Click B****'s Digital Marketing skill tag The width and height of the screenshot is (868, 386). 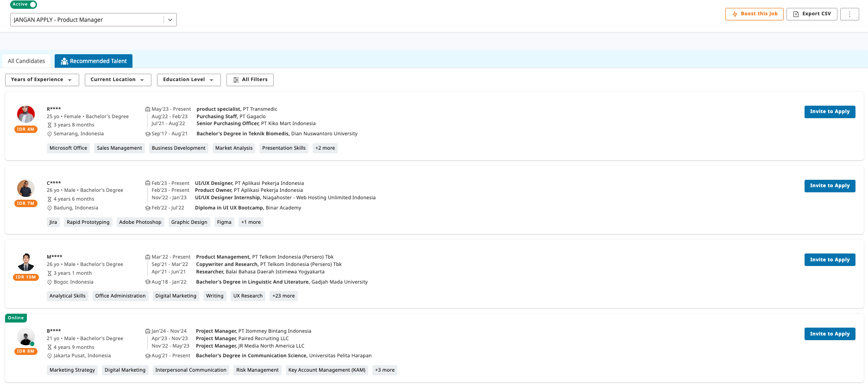pos(125,370)
